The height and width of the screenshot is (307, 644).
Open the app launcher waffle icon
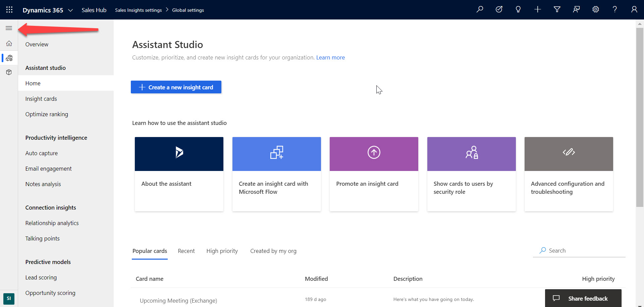tap(9, 10)
